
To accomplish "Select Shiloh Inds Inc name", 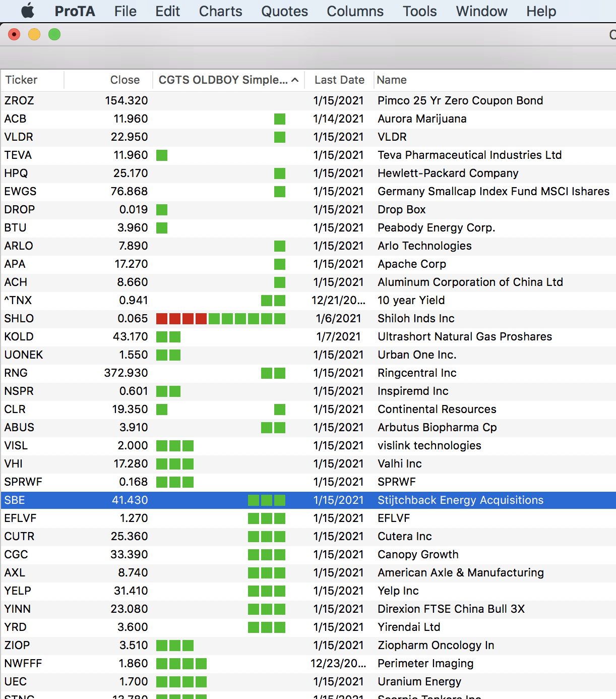I will 416,318.
